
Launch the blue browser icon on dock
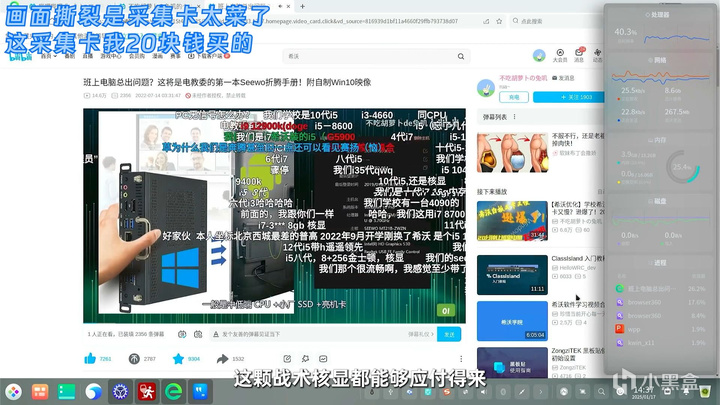(94, 392)
